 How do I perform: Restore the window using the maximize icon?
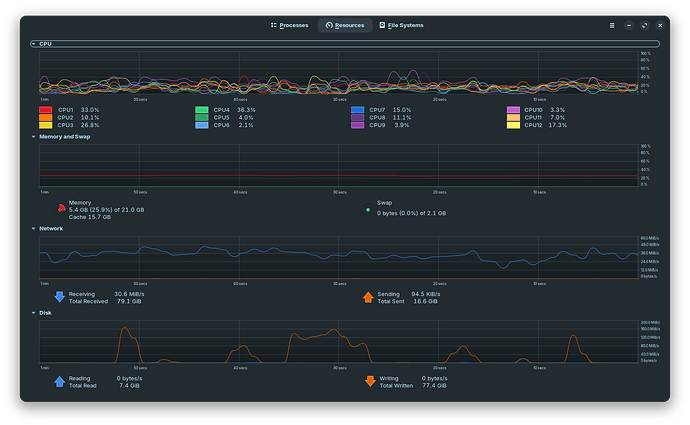click(644, 26)
